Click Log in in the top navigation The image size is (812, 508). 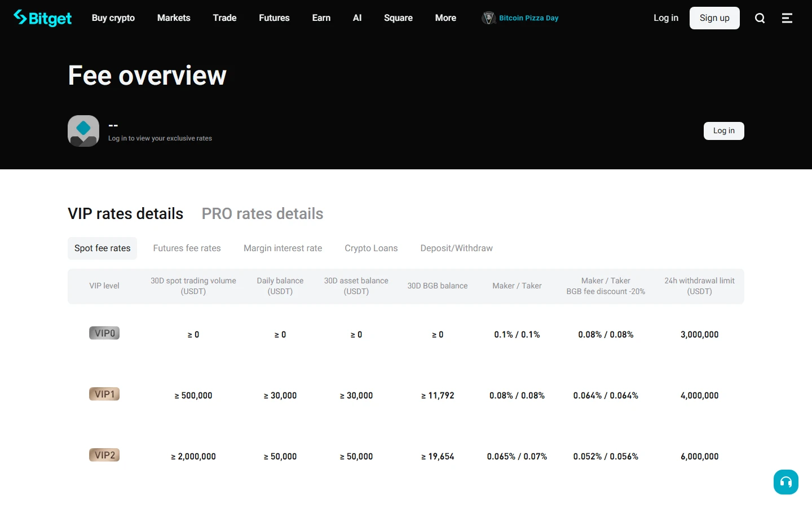pyautogui.click(x=666, y=18)
